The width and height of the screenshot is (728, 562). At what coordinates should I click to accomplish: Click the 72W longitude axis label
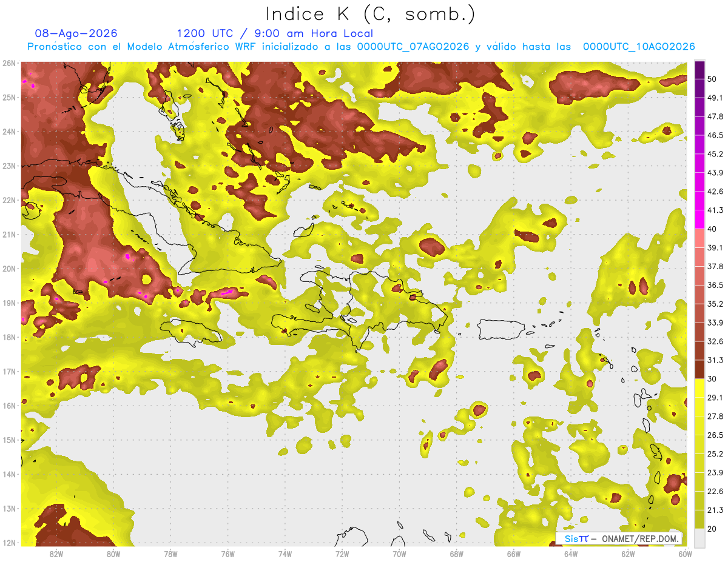[342, 554]
